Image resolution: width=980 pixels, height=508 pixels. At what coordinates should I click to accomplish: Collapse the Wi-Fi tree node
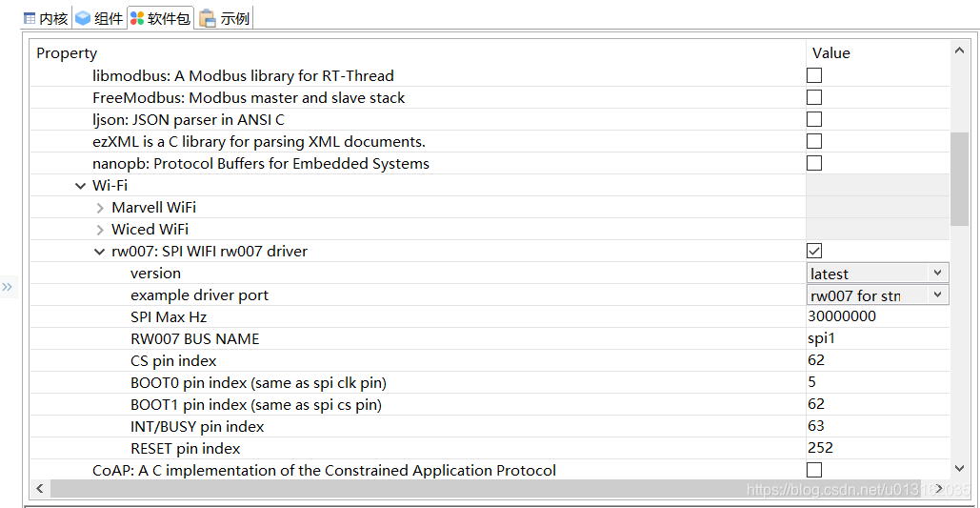[x=79, y=186]
